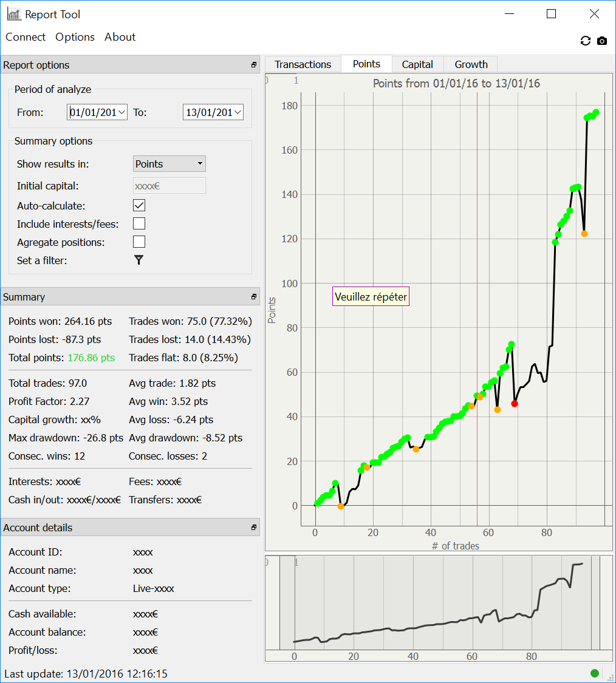The width and height of the screenshot is (616, 683).
Task: Undock the Report options panel
Action: click(254, 65)
